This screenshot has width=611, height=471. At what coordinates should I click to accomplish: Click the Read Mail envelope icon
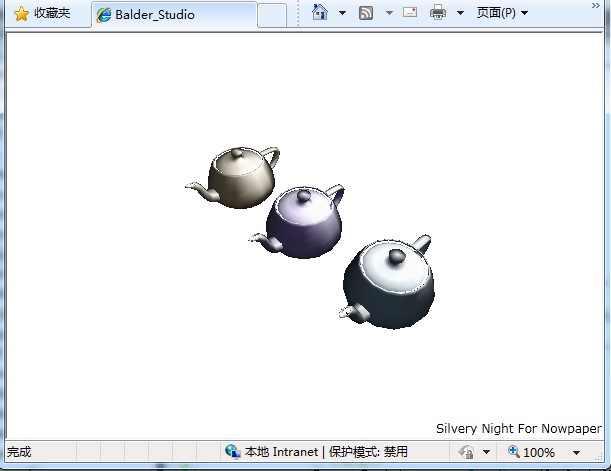pyautogui.click(x=410, y=12)
